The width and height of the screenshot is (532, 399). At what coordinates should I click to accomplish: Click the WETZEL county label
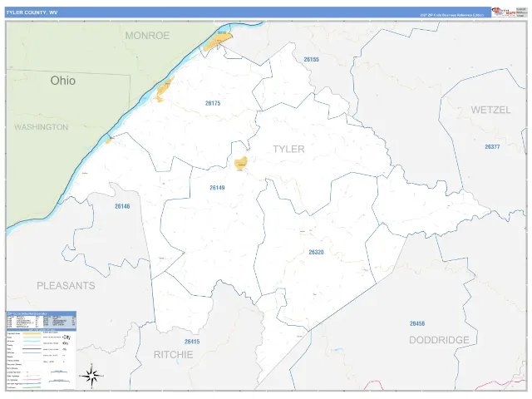pyautogui.click(x=490, y=110)
